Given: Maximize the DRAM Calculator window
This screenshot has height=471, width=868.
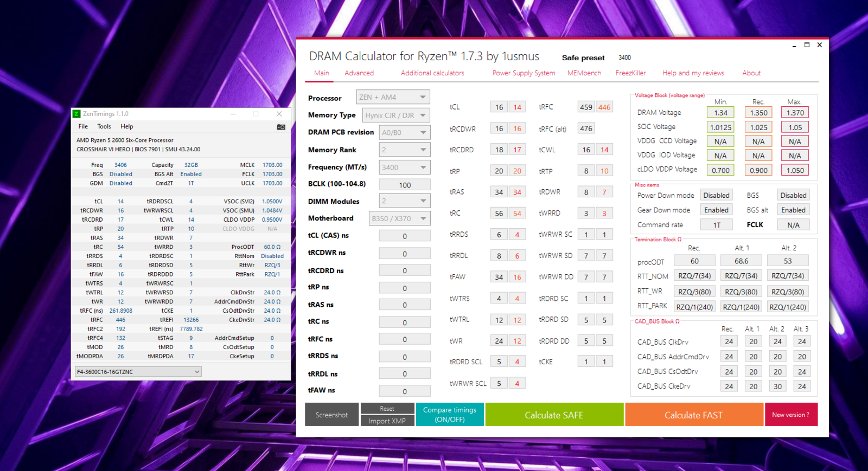Looking at the screenshot, I should tap(807, 45).
